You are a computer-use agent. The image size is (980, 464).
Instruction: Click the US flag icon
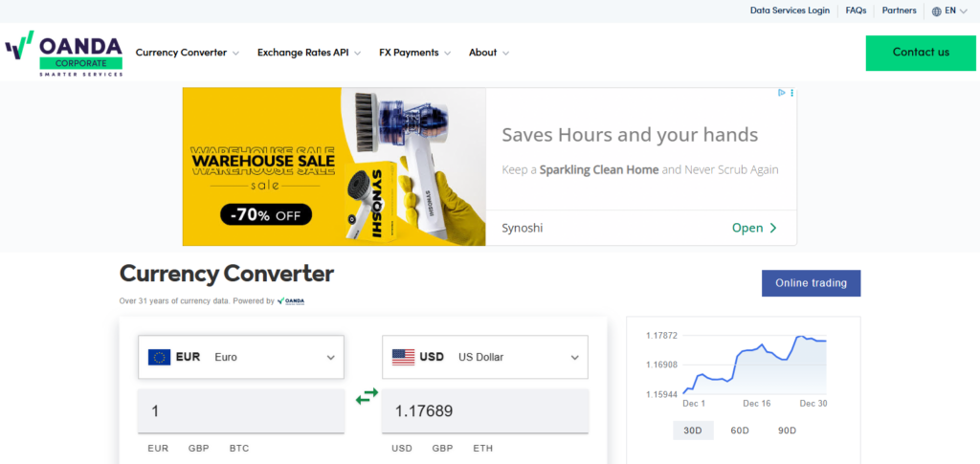click(404, 357)
